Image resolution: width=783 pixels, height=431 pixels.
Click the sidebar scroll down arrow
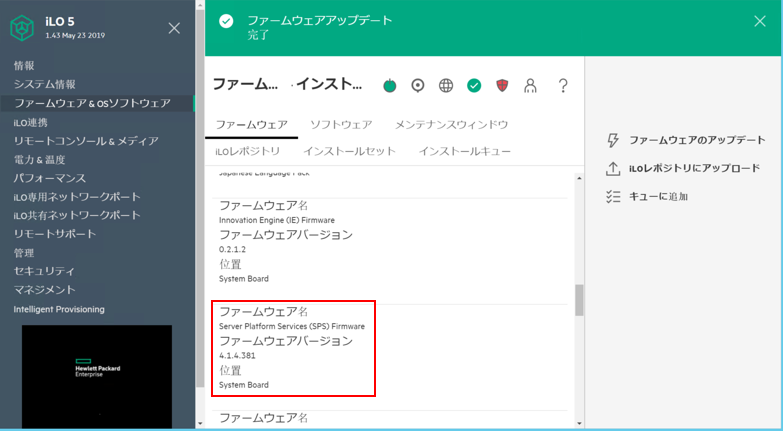pos(200,424)
